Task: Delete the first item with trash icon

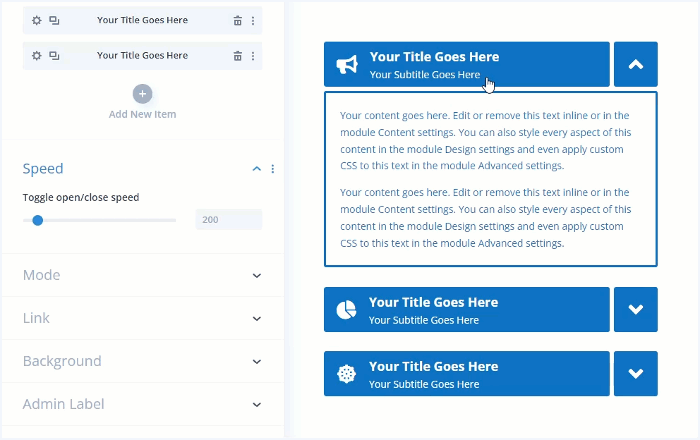Action: tap(237, 20)
